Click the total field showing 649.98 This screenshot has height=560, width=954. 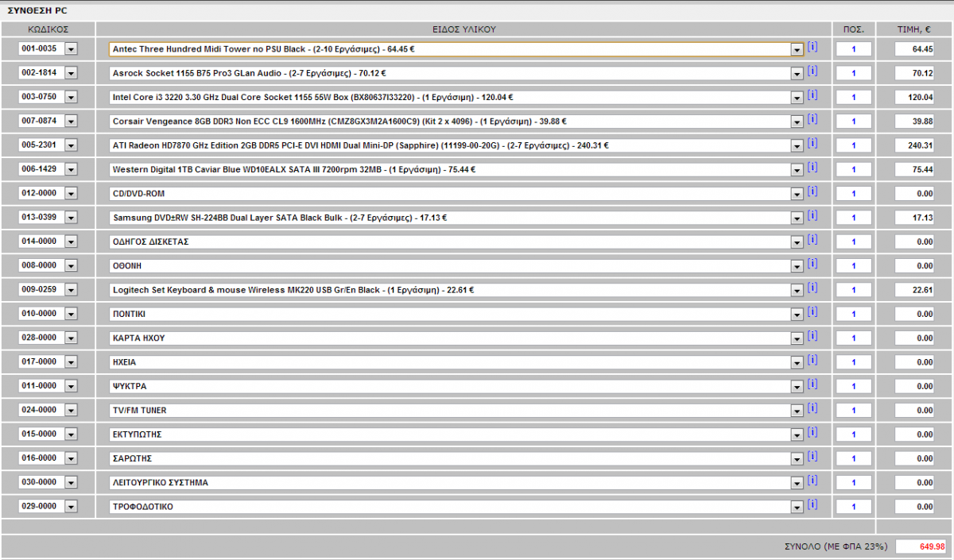[921, 546]
